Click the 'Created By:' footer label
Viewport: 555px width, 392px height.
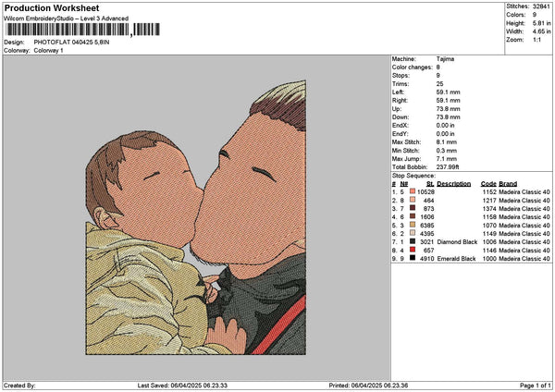pos(19,386)
